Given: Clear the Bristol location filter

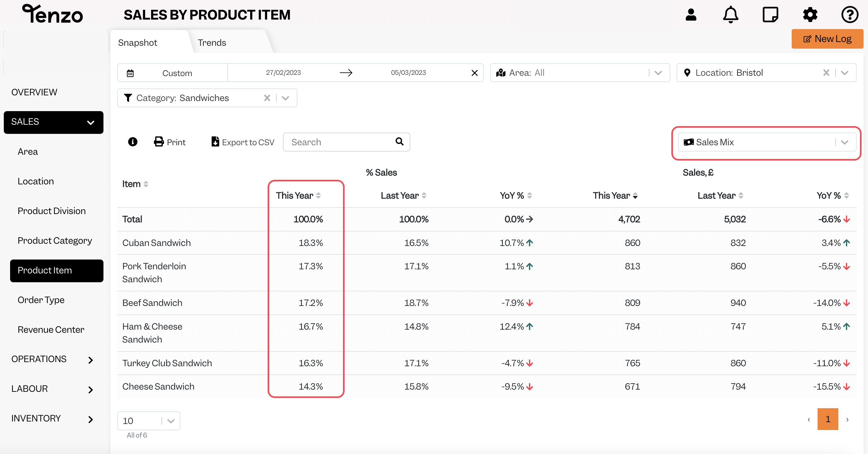Looking at the screenshot, I should tap(826, 73).
